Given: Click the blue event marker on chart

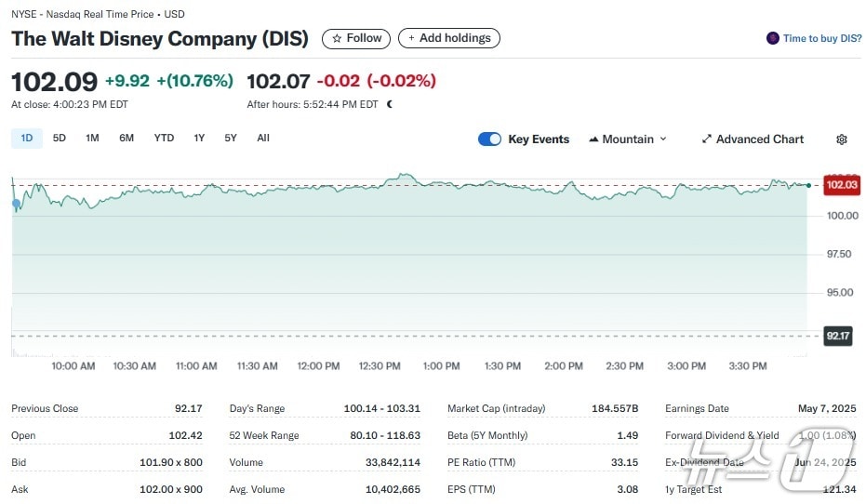Looking at the screenshot, I should coord(16,203).
